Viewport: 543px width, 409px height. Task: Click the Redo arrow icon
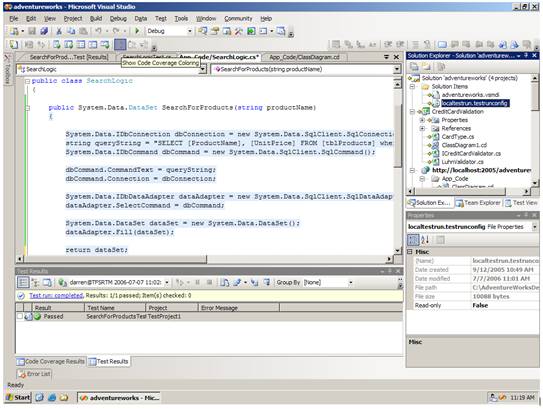click(x=116, y=31)
